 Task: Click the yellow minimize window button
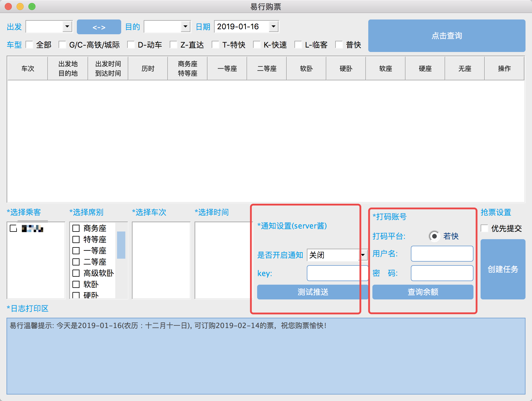(x=20, y=6)
